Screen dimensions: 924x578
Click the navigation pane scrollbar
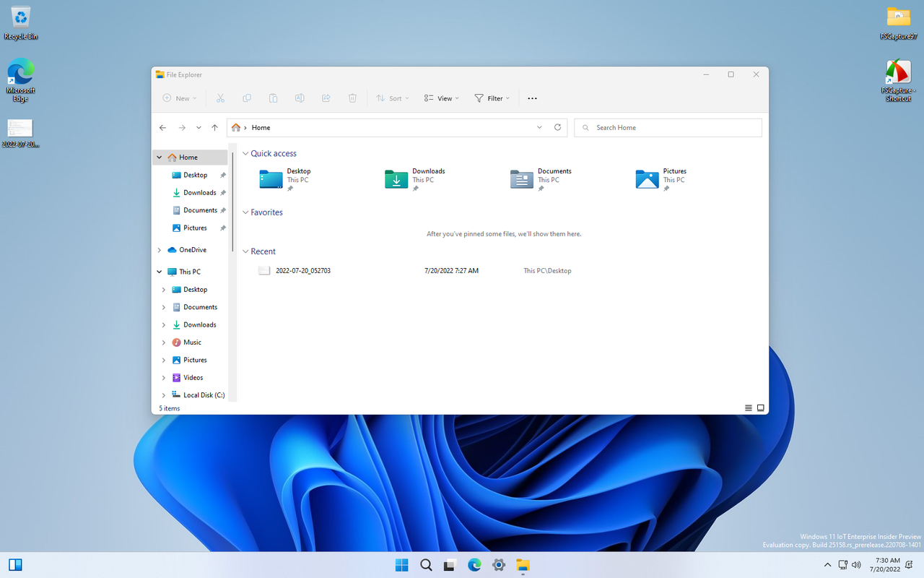coord(232,202)
